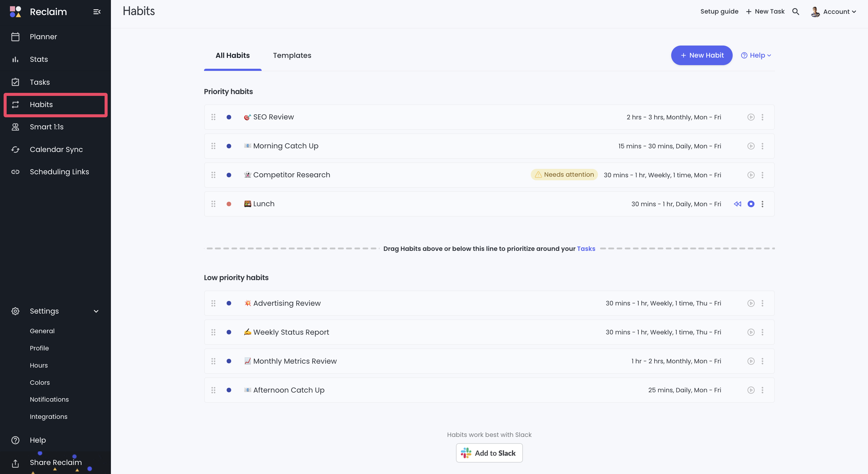
Task: Open search with the magnifier icon
Action: [796, 11]
